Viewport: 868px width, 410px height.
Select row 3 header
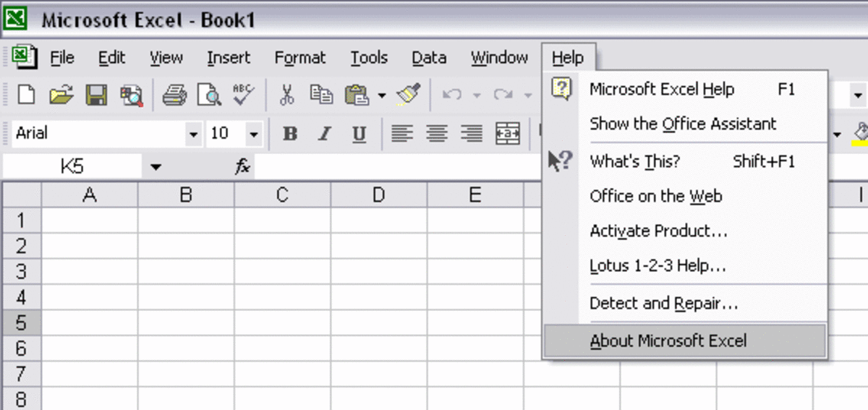click(22, 271)
